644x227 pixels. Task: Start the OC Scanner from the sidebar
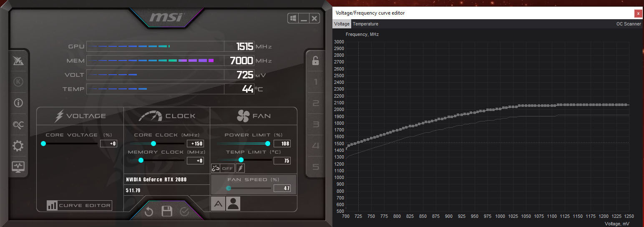coord(18,124)
